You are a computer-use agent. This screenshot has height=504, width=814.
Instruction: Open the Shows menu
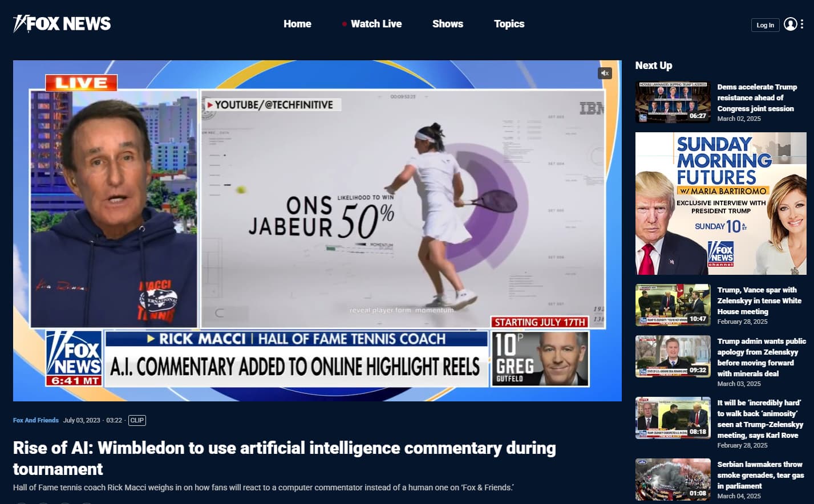coord(448,24)
